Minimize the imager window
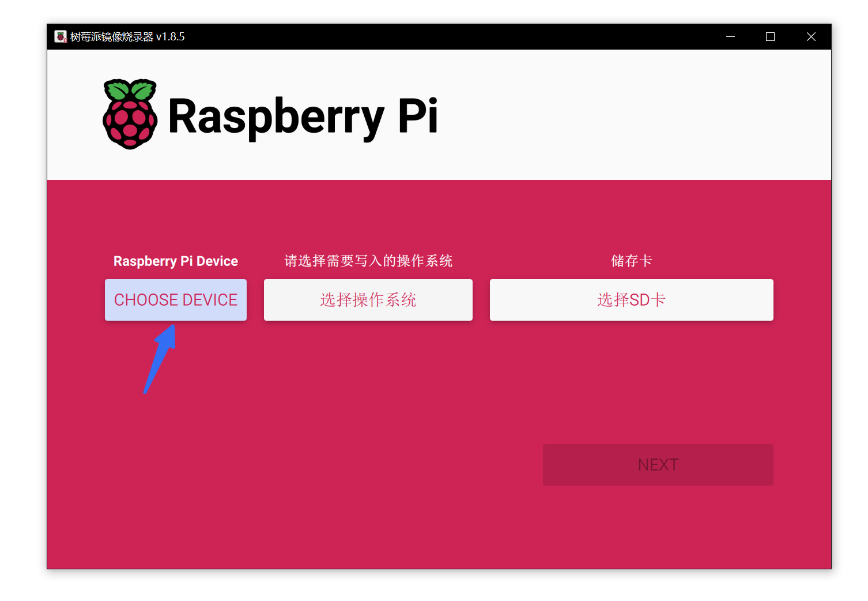 coord(730,37)
